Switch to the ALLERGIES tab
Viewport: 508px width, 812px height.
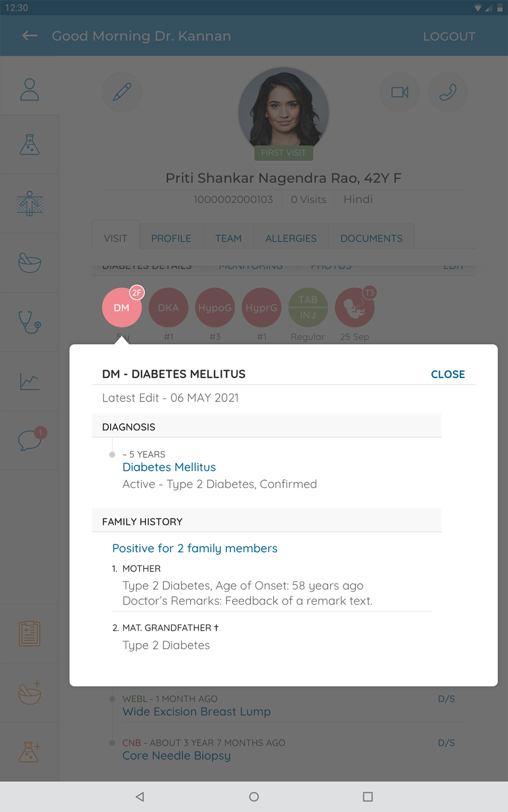(291, 238)
